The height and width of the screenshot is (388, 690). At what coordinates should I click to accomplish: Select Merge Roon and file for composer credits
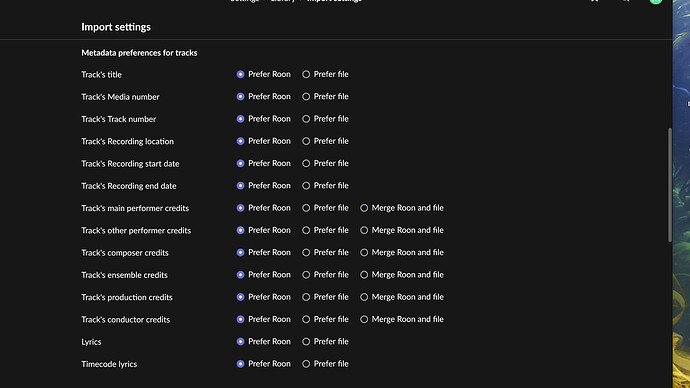tap(364, 253)
